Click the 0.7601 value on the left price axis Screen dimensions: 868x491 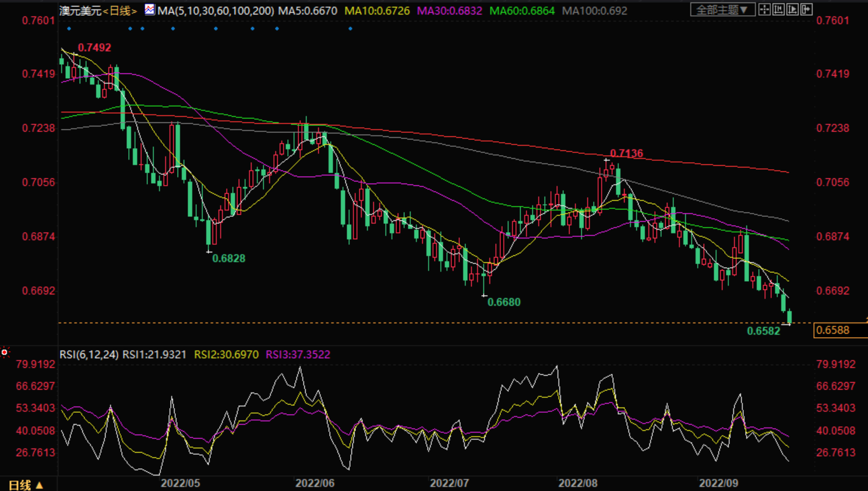38,21
